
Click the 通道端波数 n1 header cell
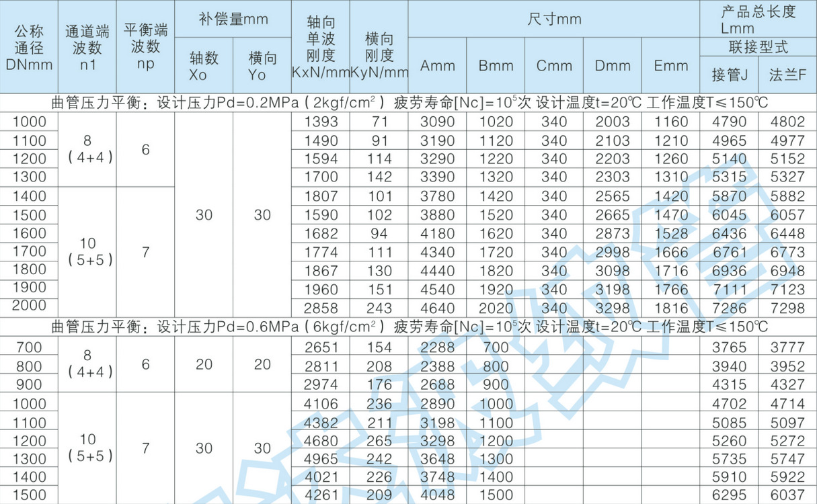coord(87,47)
